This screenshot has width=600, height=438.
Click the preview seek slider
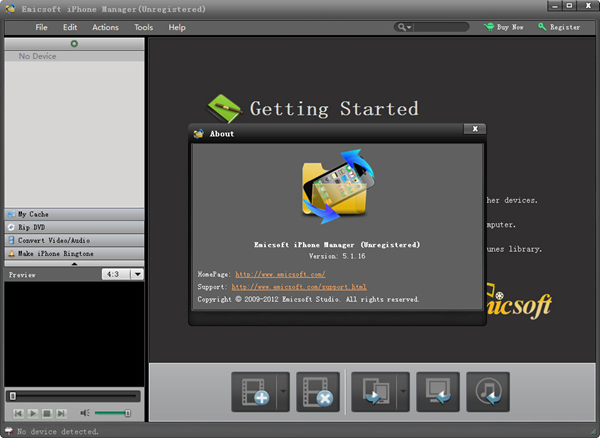[x=73, y=396]
